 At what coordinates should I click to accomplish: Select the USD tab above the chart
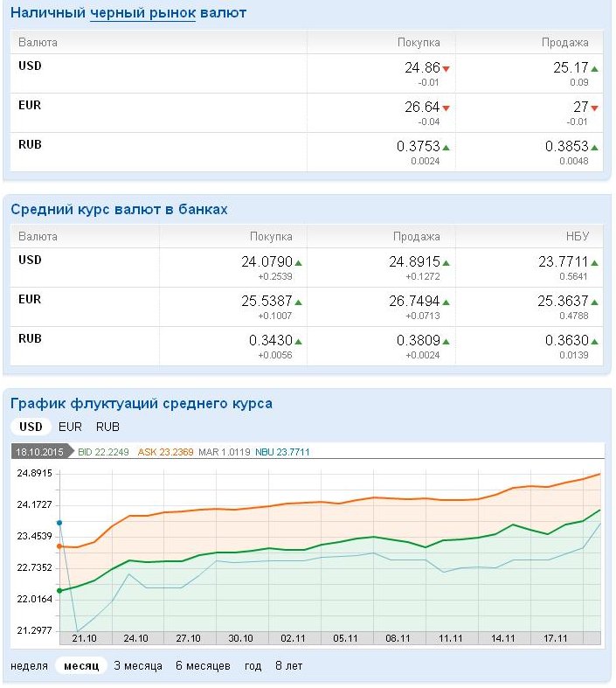pyautogui.click(x=31, y=427)
